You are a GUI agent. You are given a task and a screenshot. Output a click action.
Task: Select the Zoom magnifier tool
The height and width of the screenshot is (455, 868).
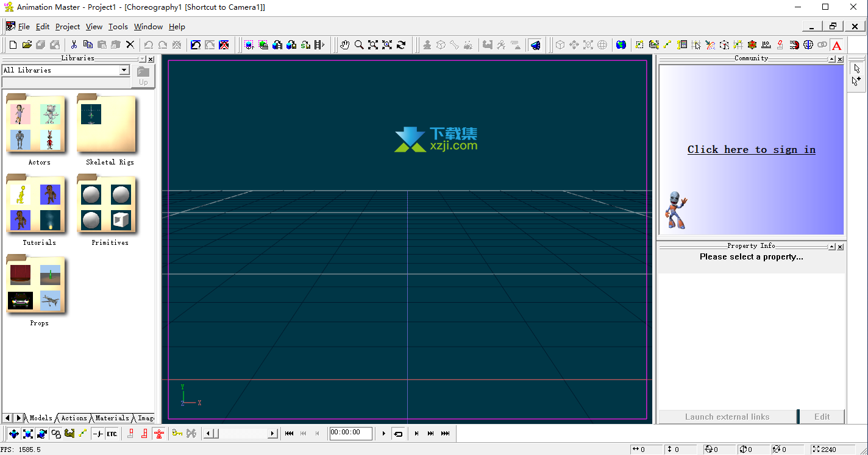(359, 44)
